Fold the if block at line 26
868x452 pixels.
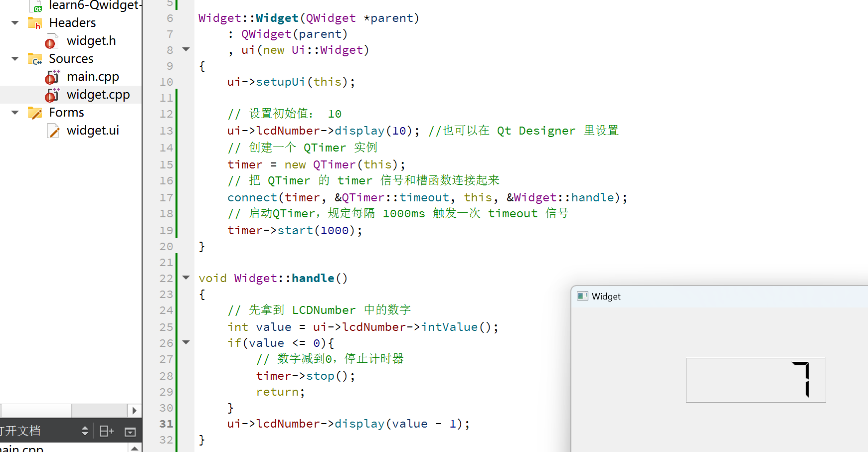coord(186,342)
